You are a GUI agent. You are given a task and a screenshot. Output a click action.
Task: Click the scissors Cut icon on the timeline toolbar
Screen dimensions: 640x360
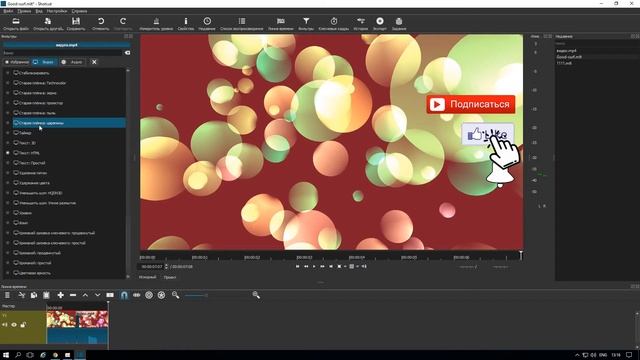pos(22,295)
